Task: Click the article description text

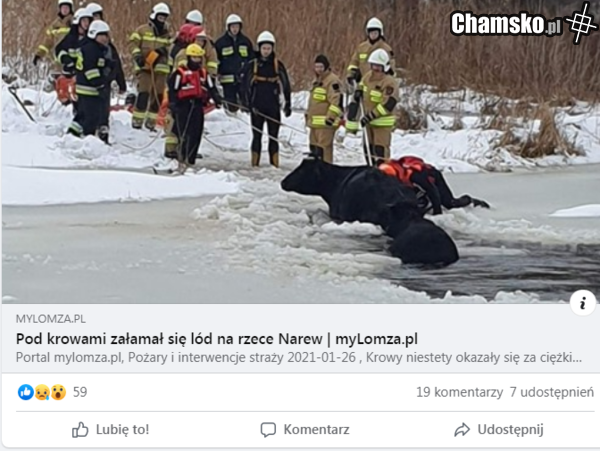Action: point(299,357)
